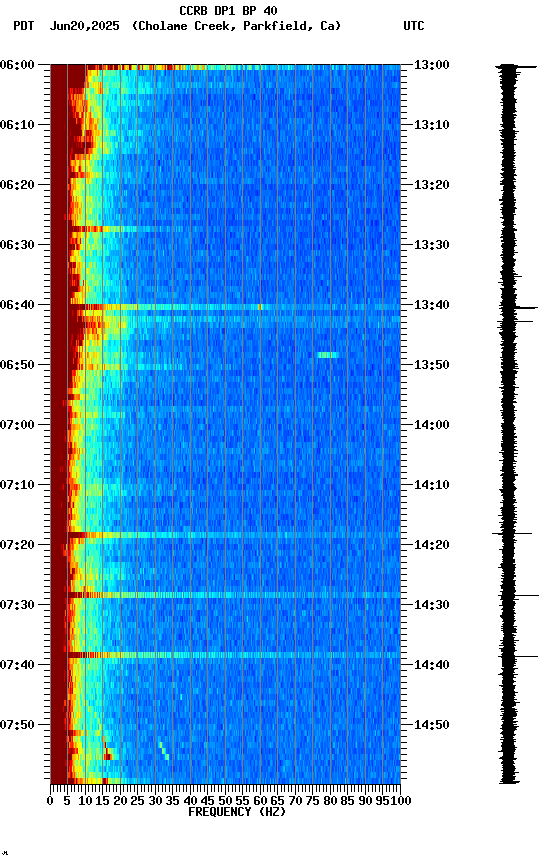This screenshot has width=552, height=864.
Task: Click the 0 Hz frequency axis label
Action: pos(51,801)
